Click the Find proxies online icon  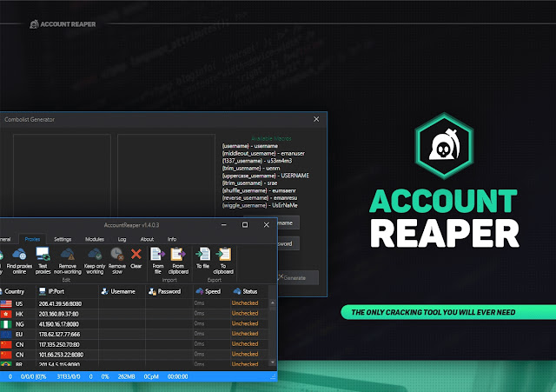19,255
